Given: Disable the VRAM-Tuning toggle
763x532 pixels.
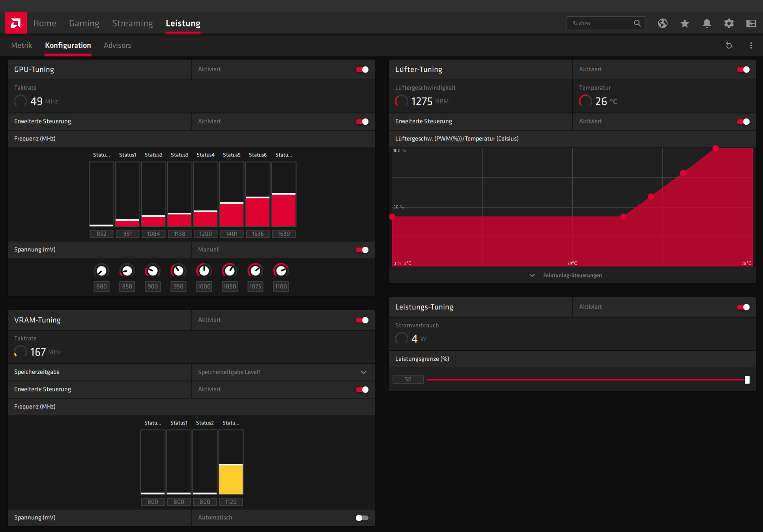Looking at the screenshot, I should (x=362, y=320).
